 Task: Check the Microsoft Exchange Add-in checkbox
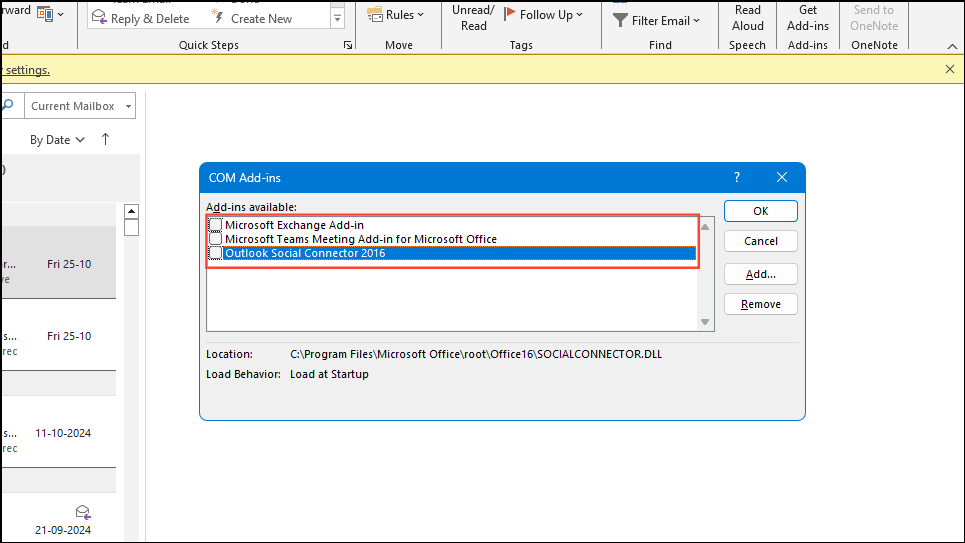pos(215,225)
